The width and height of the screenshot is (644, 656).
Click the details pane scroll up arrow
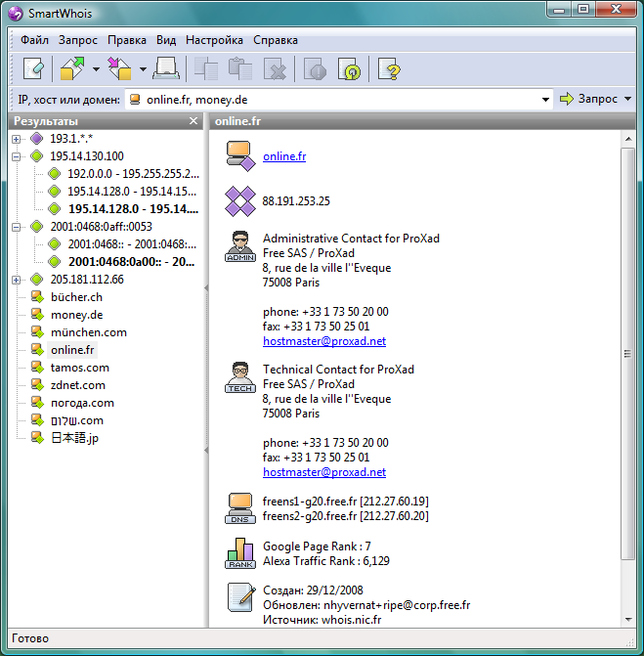coord(628,139)
